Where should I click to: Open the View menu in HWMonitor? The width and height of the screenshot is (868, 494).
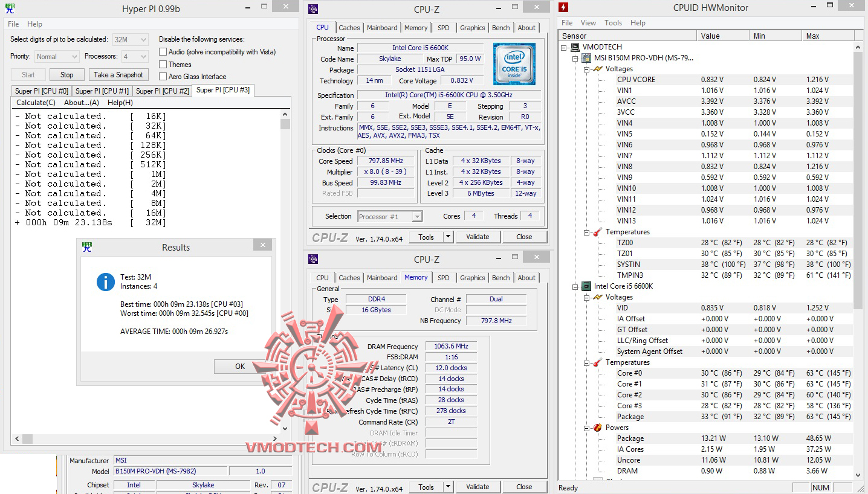(588, 22)
